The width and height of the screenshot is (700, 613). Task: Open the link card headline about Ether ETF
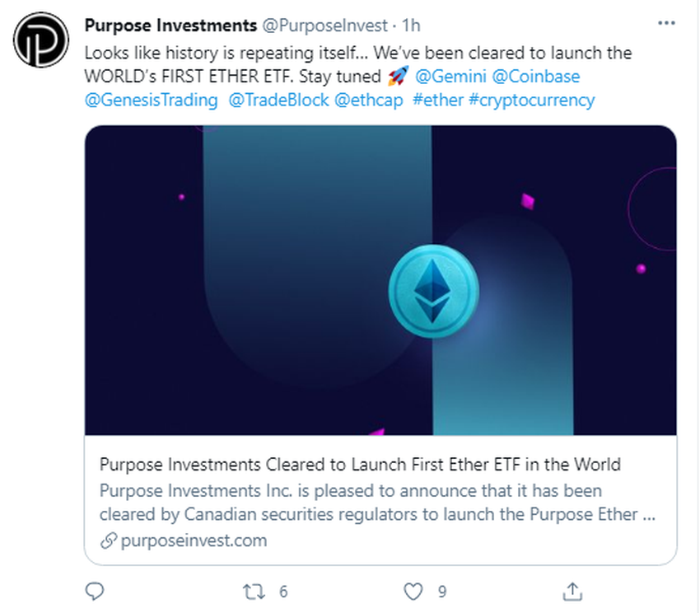pyautogui.click(x=360, y=465)
